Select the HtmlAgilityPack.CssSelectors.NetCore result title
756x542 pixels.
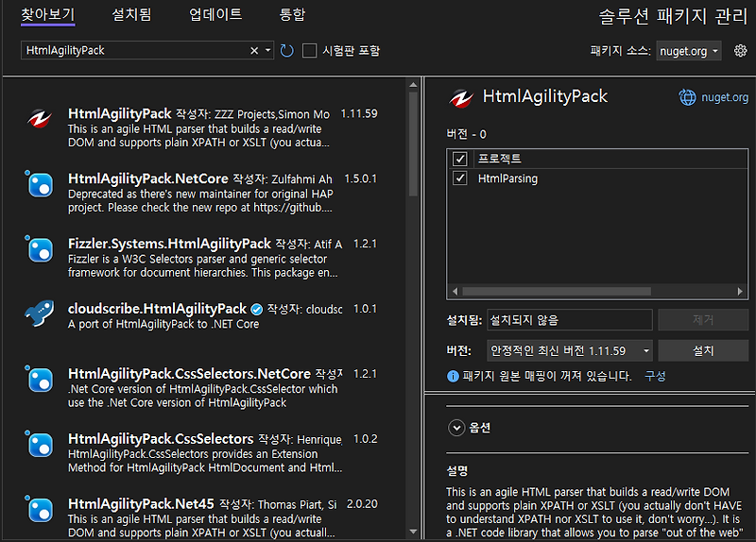pyautogui.click(x=190, y=374)
